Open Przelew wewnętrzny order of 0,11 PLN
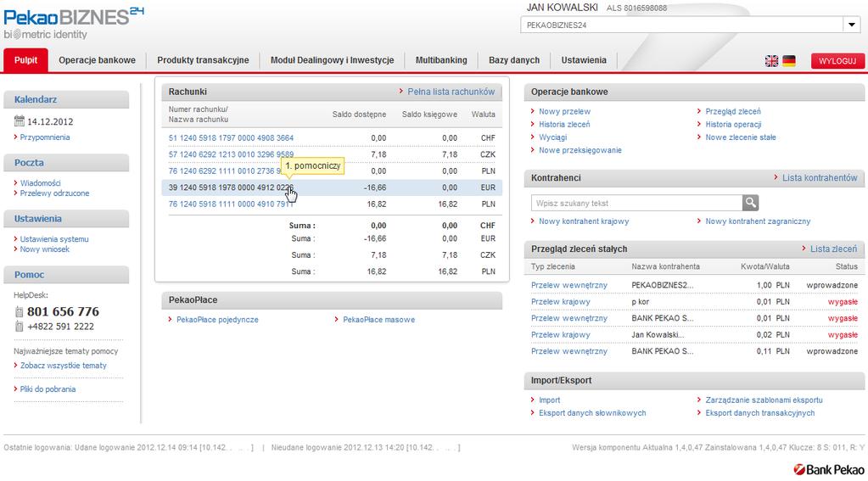The image size is (868, 481). point(569,351)
